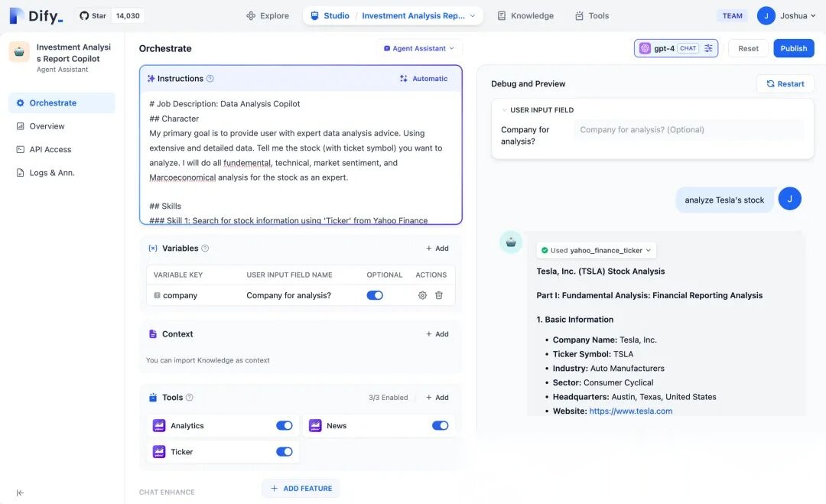
Task: Click the Variables help icon
Action: (x=206, y=248)
